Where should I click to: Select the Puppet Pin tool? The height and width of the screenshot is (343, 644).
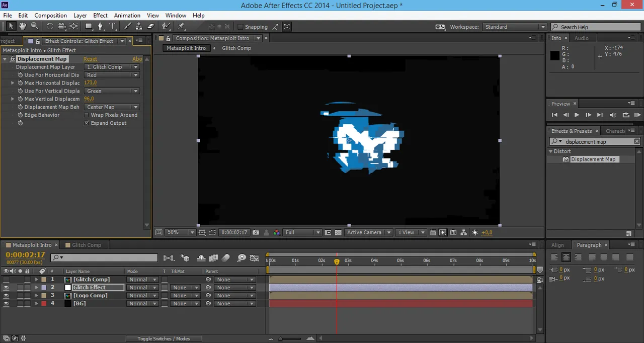[x=181, y=26]
